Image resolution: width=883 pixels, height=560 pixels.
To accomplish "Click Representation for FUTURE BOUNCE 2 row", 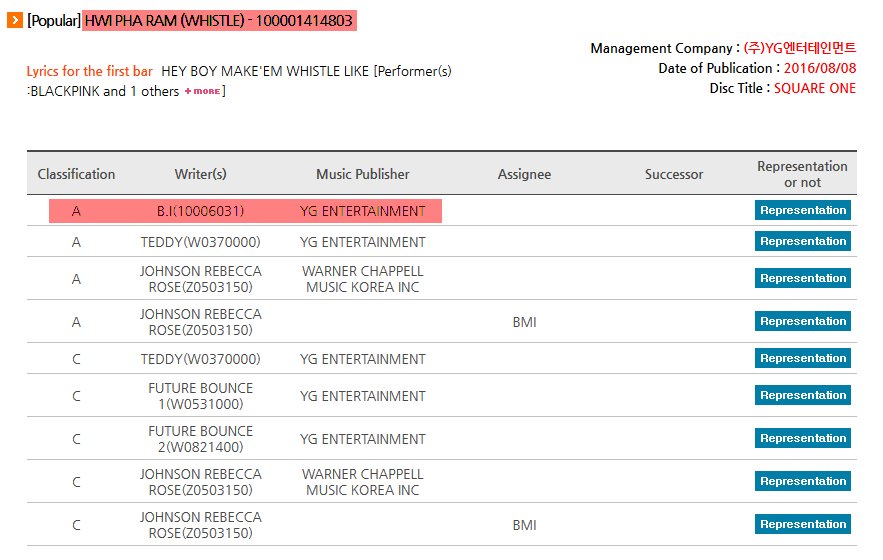I will click(802, 438).
